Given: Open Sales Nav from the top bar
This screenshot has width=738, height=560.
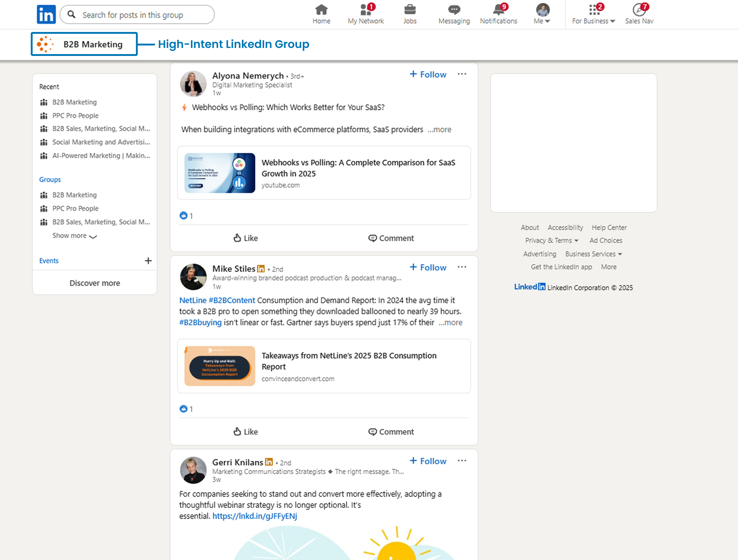Looking at the screenshot, I should (639, 14).
